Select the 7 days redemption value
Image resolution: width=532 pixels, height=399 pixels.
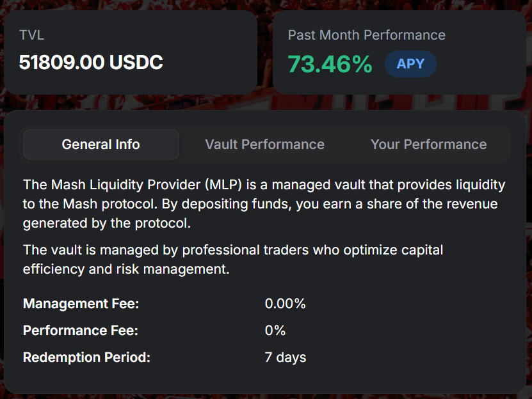[286, 357]
